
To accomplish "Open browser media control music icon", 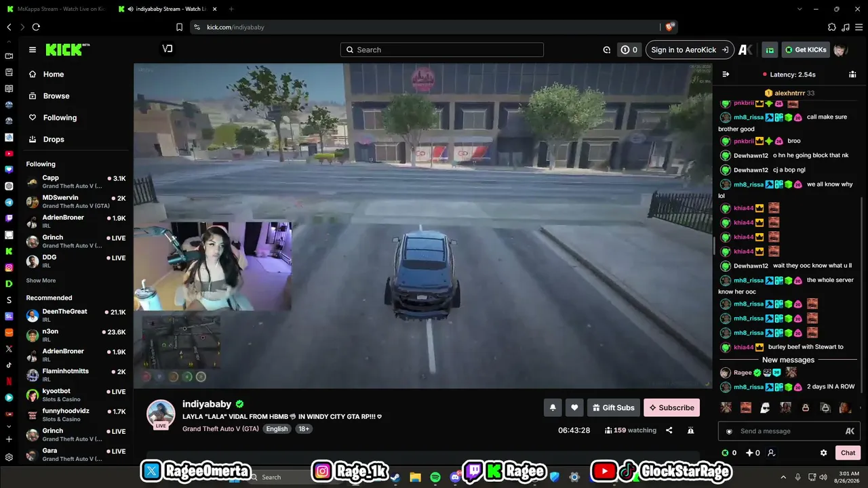I will click(845, 27).
